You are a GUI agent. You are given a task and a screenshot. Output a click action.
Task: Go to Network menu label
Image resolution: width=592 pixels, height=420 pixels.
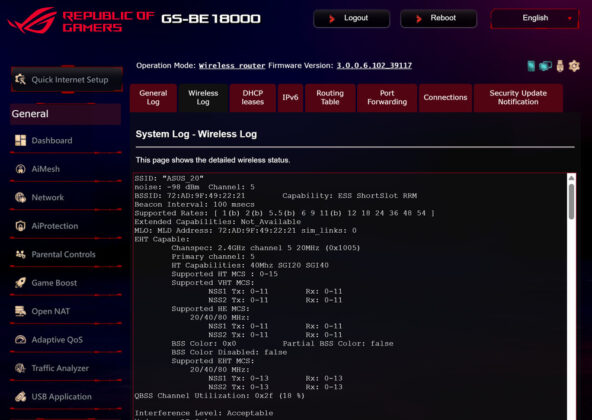tap(48, 197)
